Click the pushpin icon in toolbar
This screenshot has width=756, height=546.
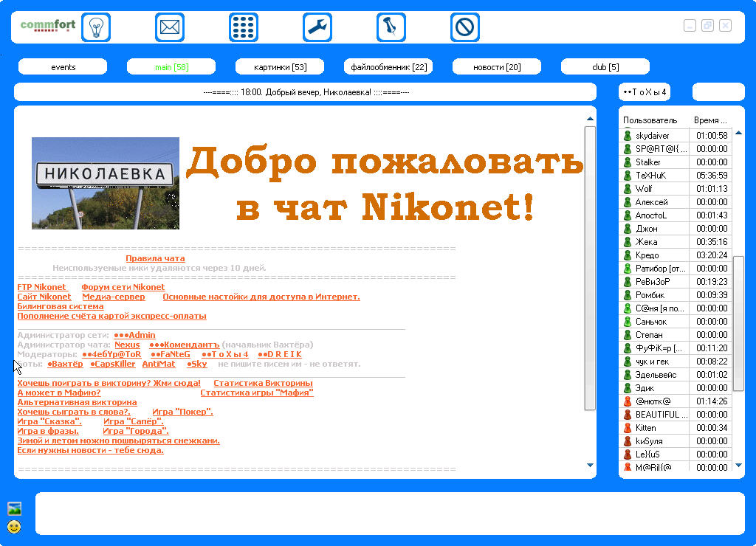click(391, 27)
